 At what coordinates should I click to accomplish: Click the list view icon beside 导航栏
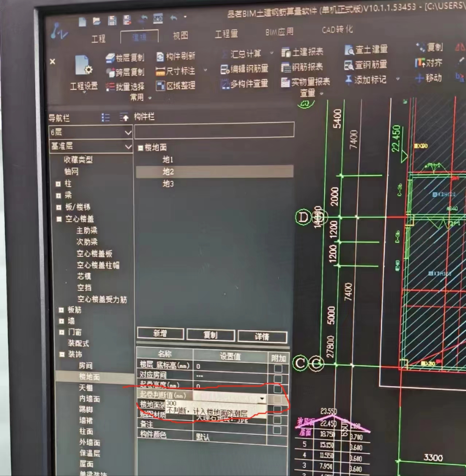coord(106,117)
